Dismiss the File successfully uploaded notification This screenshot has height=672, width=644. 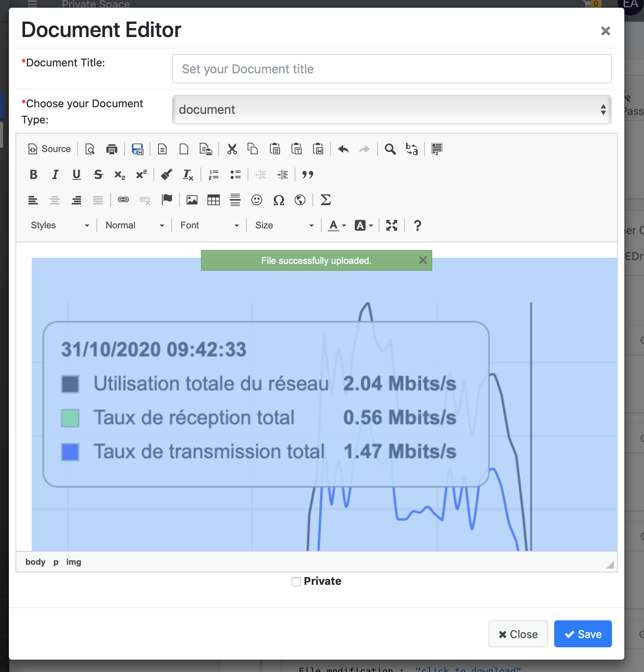click(423, 260)
